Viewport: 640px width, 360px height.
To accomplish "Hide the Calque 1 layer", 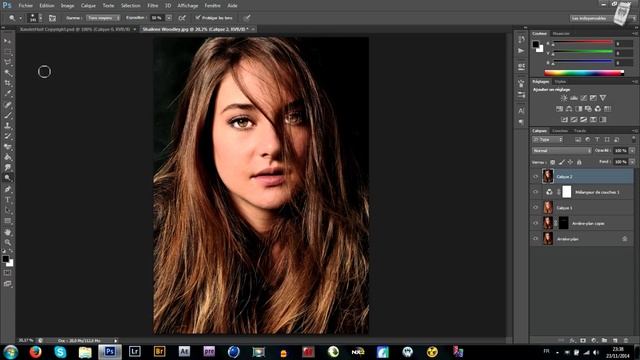I will (x=536, y=208).
